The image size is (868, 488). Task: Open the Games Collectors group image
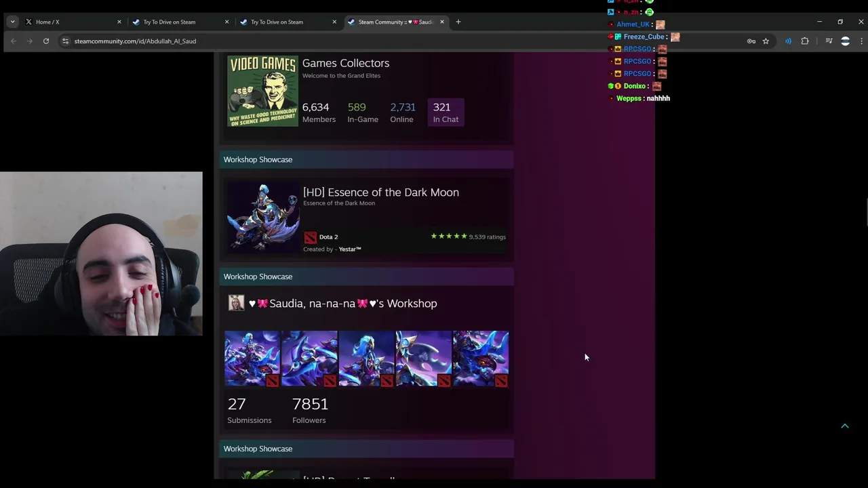(x=262, y=91)
